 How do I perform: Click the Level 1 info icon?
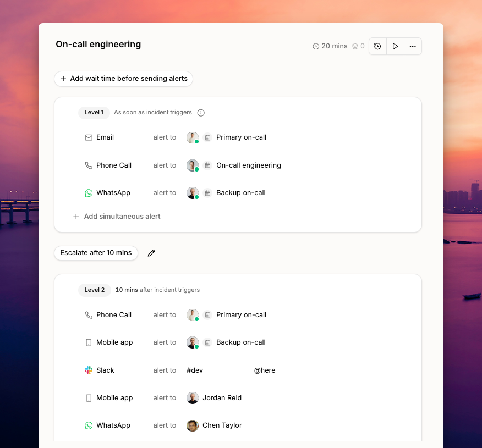pyautogui.click(x=201, y=113)
